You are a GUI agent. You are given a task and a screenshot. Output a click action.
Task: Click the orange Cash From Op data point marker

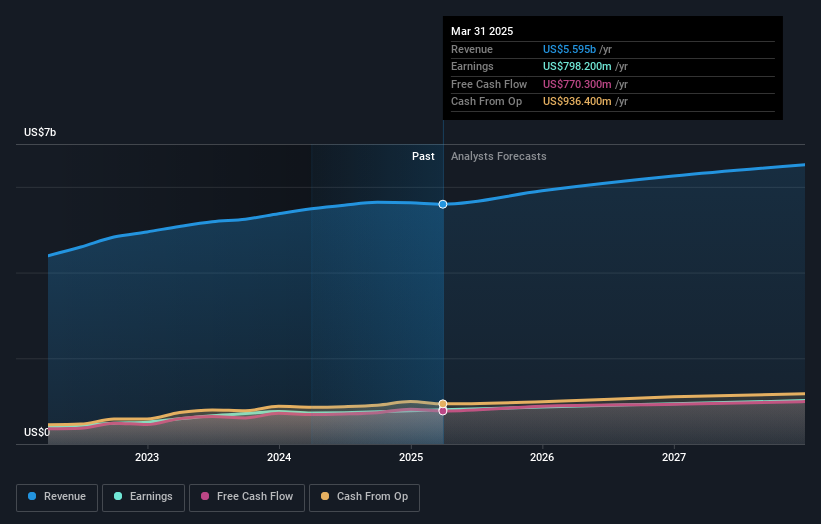(x=443, y=404)
